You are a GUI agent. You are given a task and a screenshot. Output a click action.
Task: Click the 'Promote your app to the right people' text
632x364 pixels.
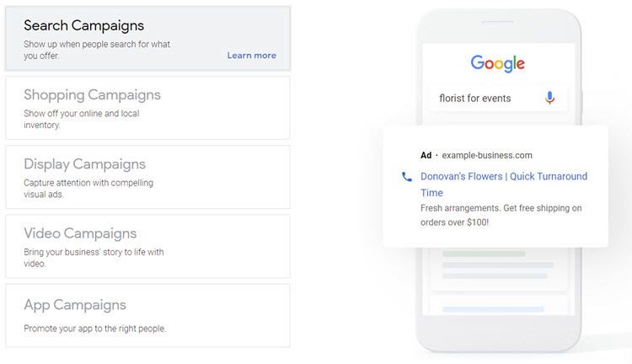(94, 329)
